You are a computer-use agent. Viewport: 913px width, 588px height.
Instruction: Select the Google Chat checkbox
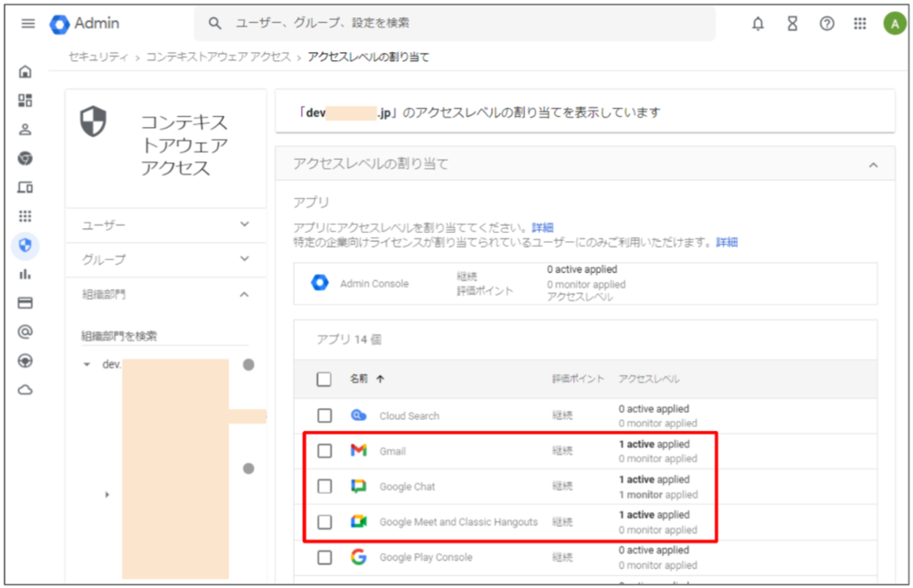[325, 487]
